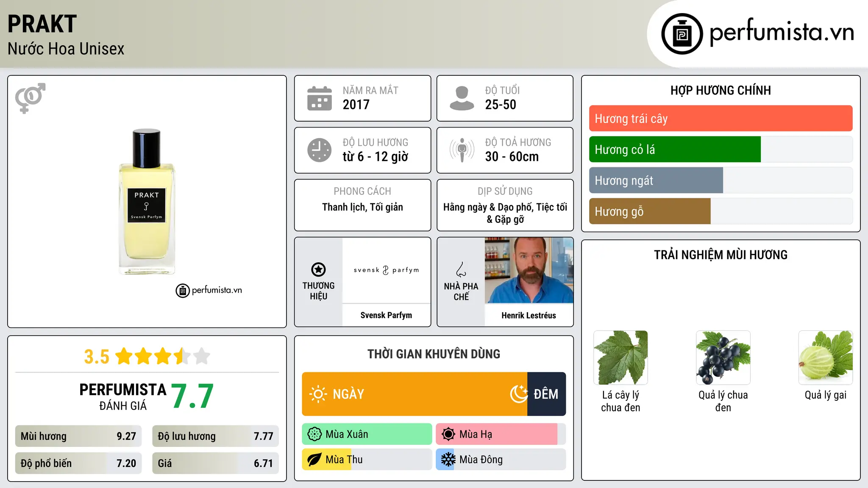Click the Dịp sử dụng occasions text
Screen dimensions: 868x488
pos(505,213)
